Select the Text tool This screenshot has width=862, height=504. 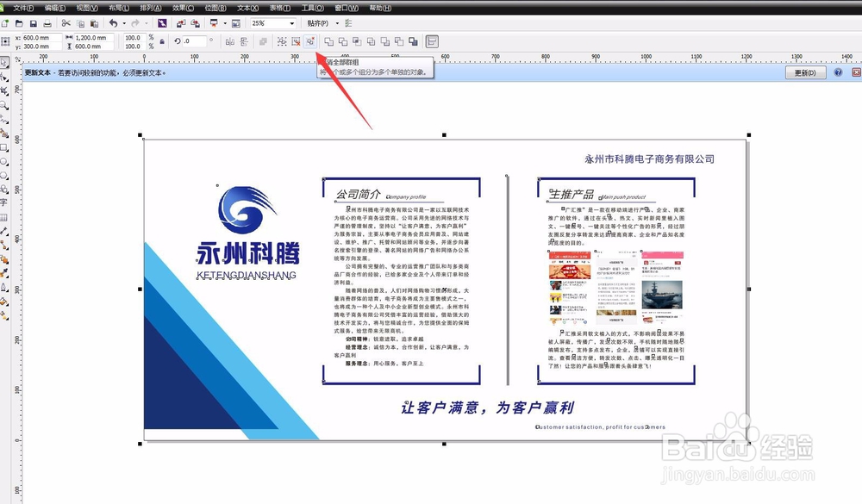[x=4, y=202]
